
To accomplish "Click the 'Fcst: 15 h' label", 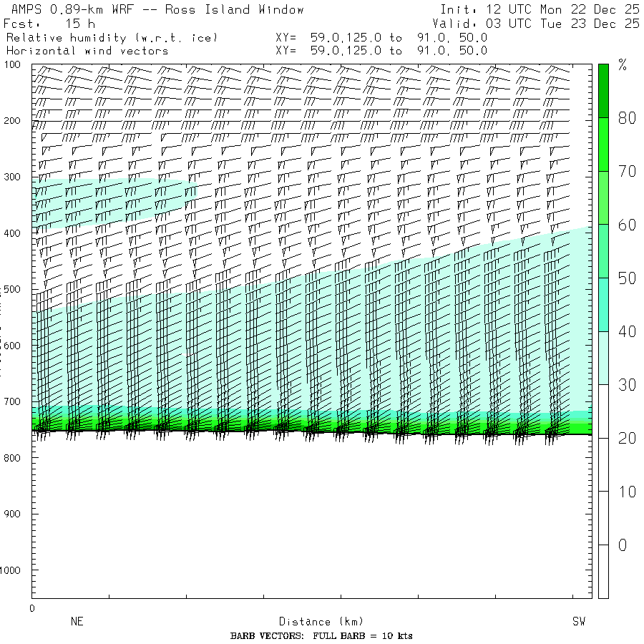I will (x=49, y=24).
